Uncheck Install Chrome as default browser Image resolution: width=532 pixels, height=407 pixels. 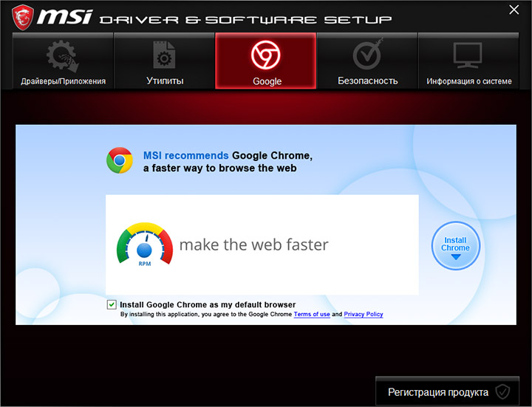pos(112,304)
